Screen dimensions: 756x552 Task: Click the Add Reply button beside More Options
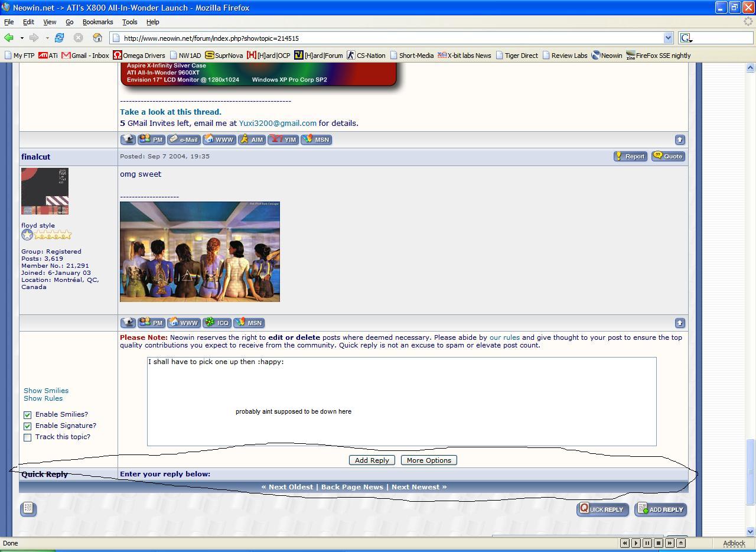[372, 460]
